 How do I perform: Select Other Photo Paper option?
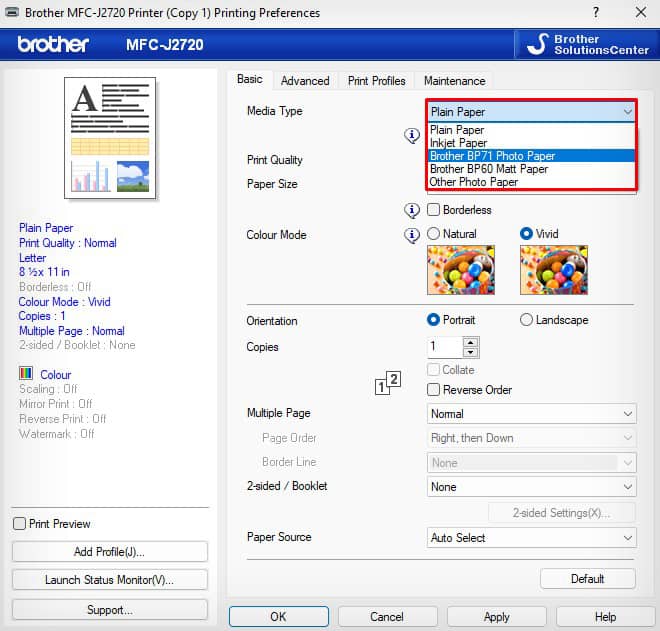point(531,182)
